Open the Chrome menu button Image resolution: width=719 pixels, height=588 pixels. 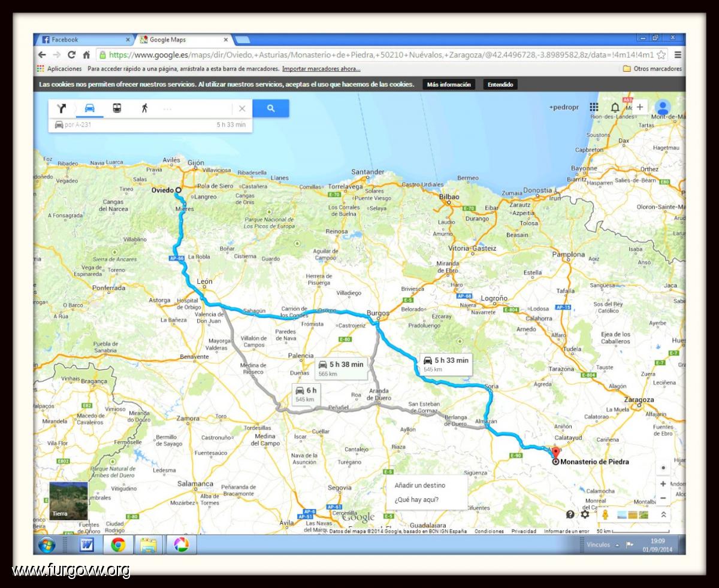click(678, 54)
